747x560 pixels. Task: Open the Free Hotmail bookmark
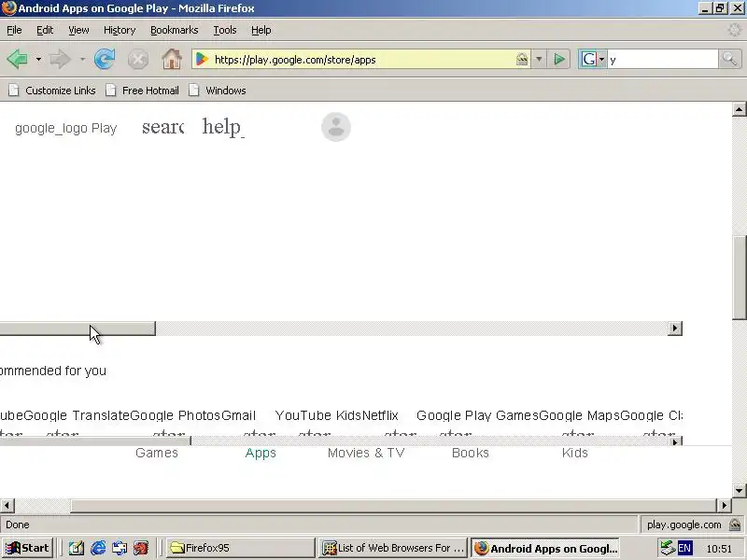tap(143, 91)
